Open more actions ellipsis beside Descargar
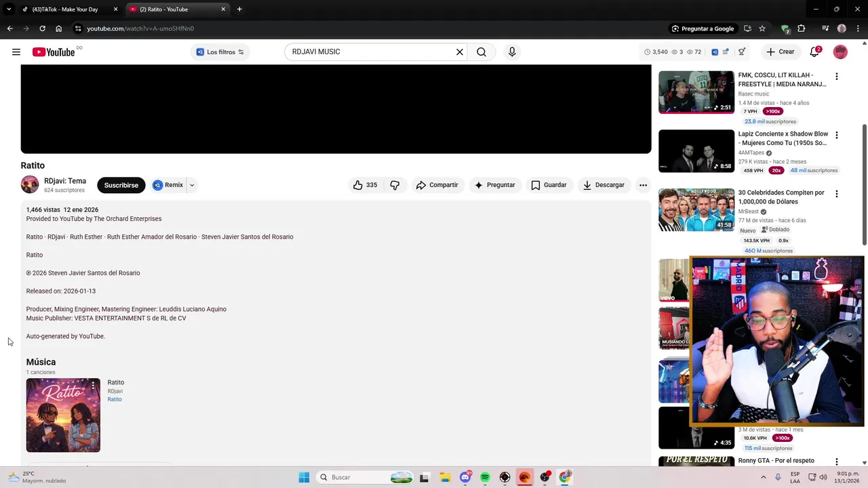 643,185
